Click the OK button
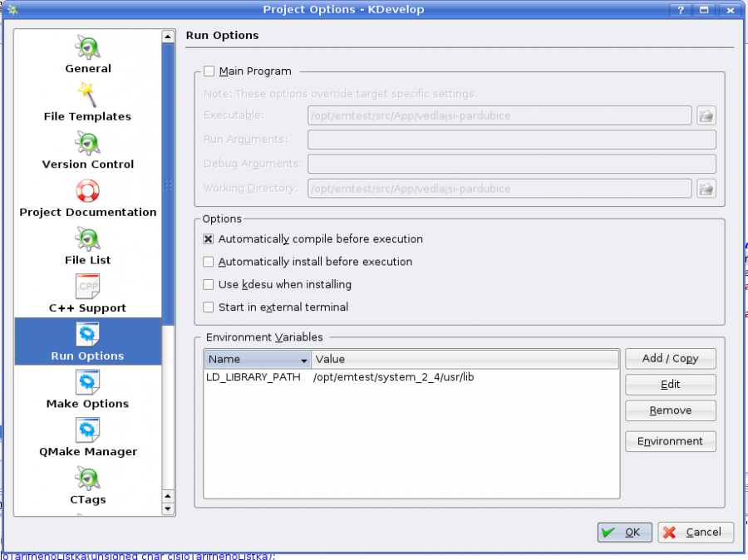The image size is (748, 560). click(624, 533)
